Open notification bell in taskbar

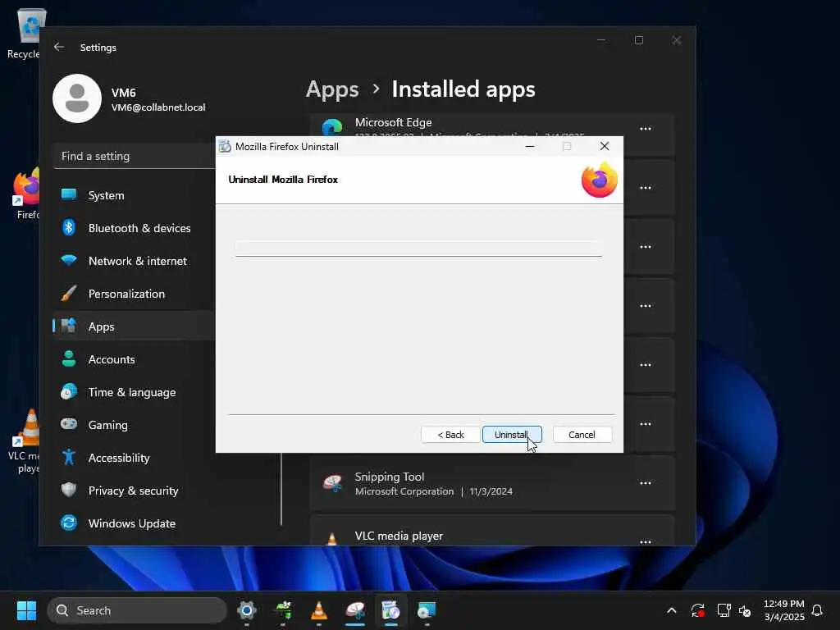(x=817, y=610)
